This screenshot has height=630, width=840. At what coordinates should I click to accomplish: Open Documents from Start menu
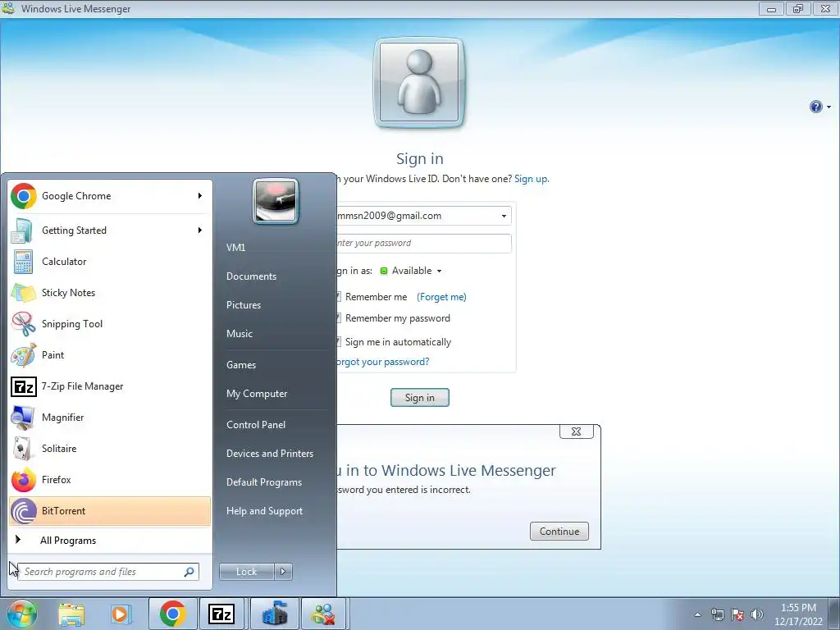[251, 276]
